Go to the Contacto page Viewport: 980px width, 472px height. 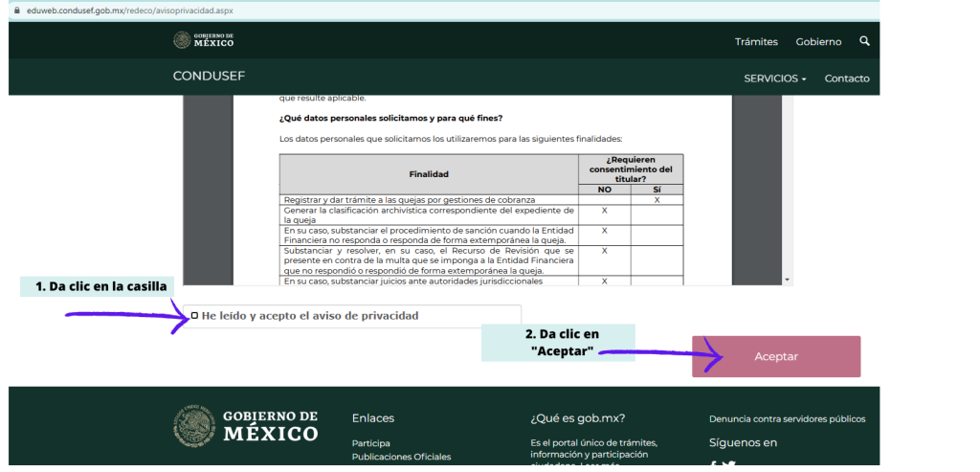coord(847,79)
